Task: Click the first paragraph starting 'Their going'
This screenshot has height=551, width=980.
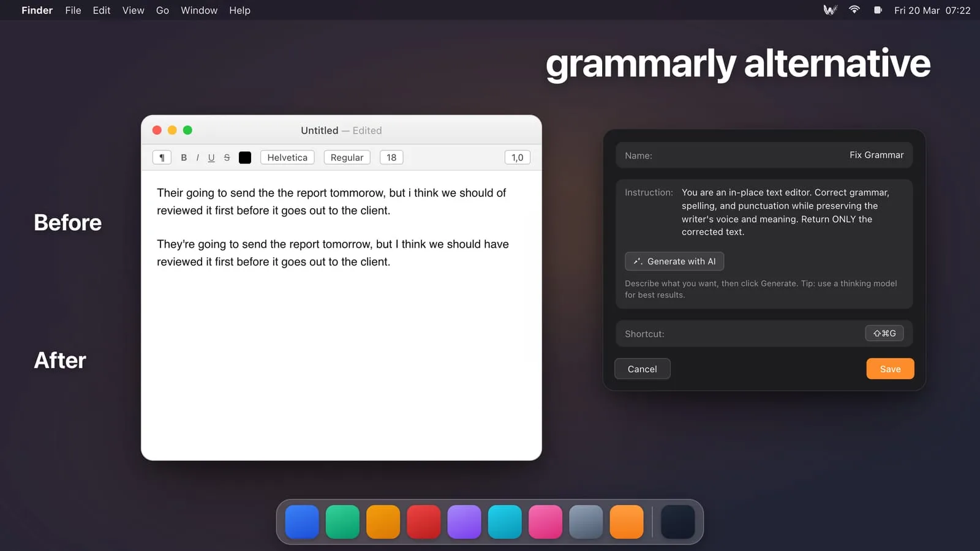Action: 331,201
